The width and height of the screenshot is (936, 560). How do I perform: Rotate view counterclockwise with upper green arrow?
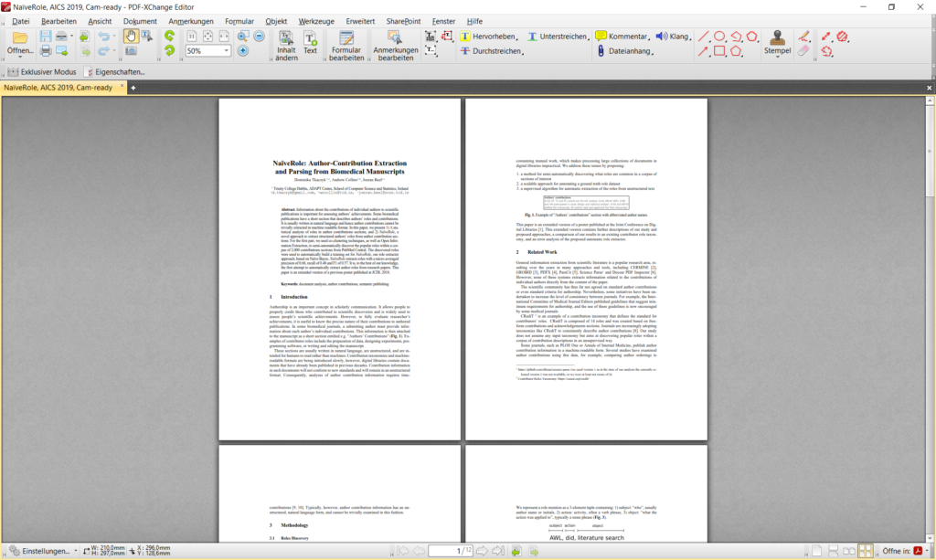point(169,37)
